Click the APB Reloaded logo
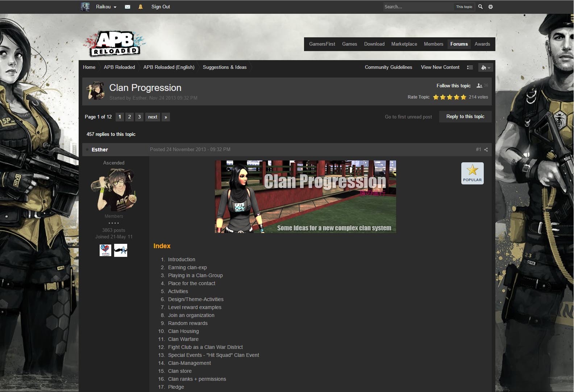The image size is (574, 392). click(115, 43)
